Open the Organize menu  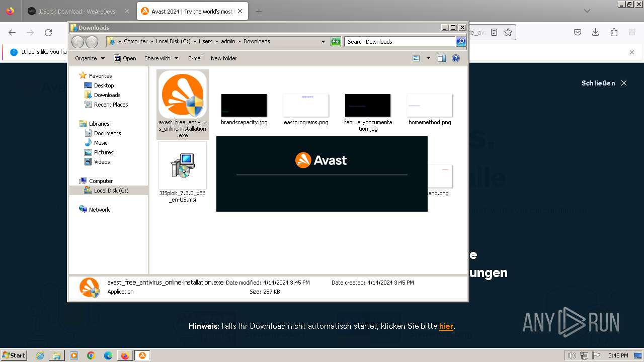[x=90, y=58]
